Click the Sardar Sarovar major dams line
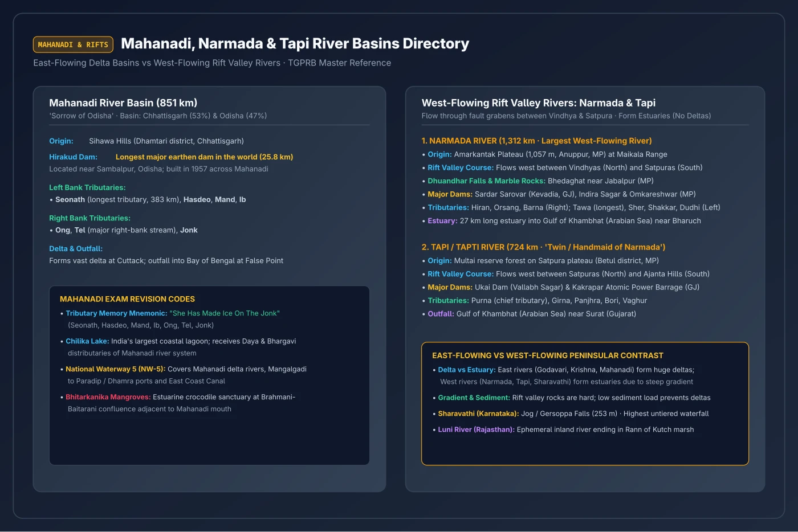The width and height of the screenshot is (798, 532). click(559, 194)
